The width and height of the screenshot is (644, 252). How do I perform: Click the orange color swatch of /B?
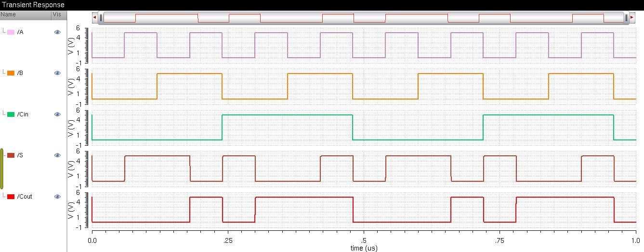click(11, 73)
